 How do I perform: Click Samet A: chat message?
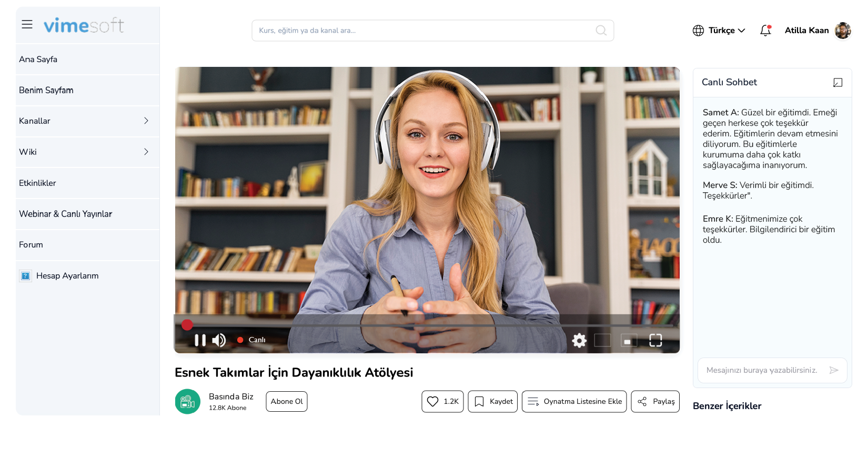pos(770,138)
